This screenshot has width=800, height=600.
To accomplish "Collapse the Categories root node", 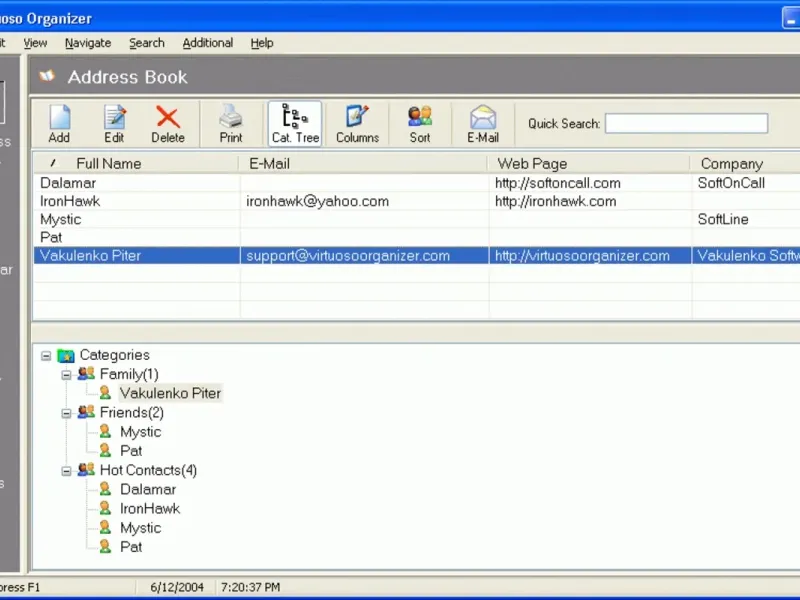I will [x=46, y=356].
